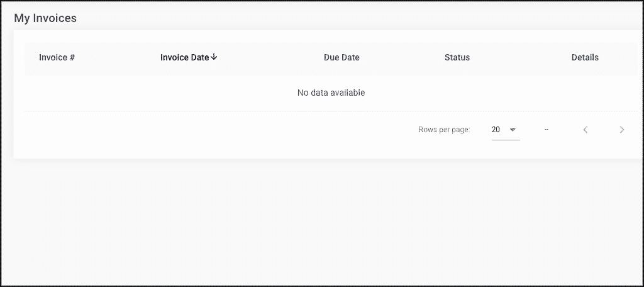Click the No data available message

coord(331,93)
